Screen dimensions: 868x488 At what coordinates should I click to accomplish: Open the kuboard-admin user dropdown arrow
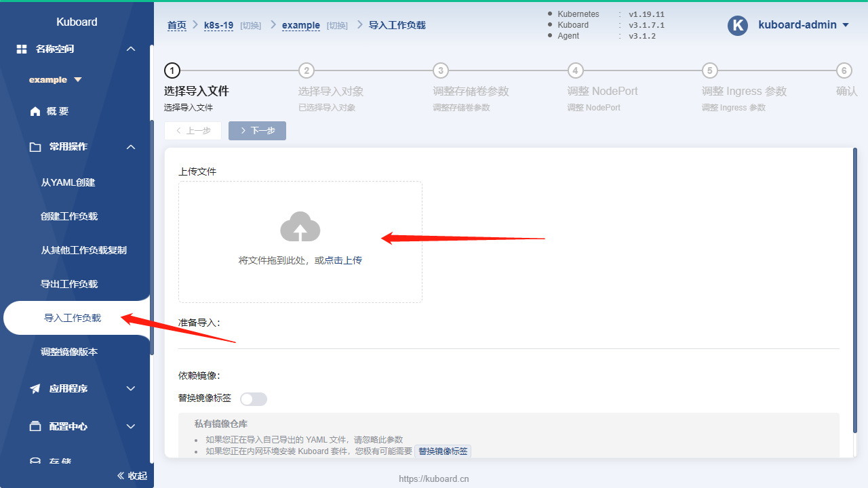846,25
